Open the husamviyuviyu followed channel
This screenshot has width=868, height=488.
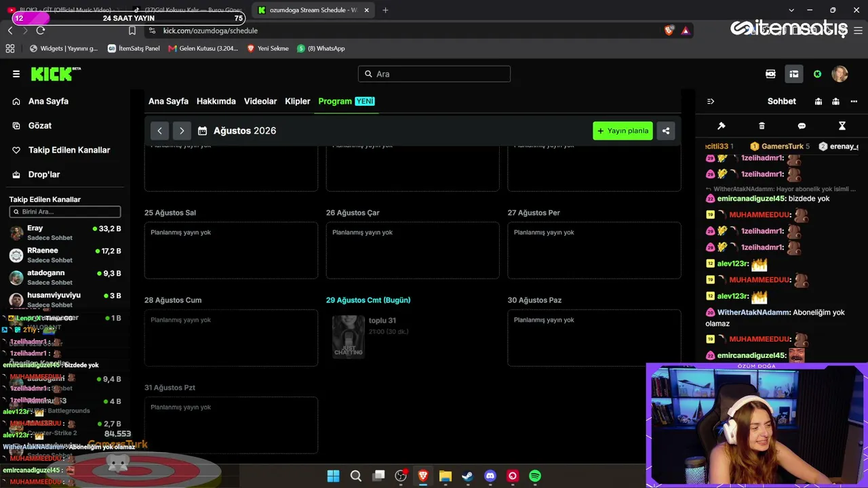[x=65, y=300]
